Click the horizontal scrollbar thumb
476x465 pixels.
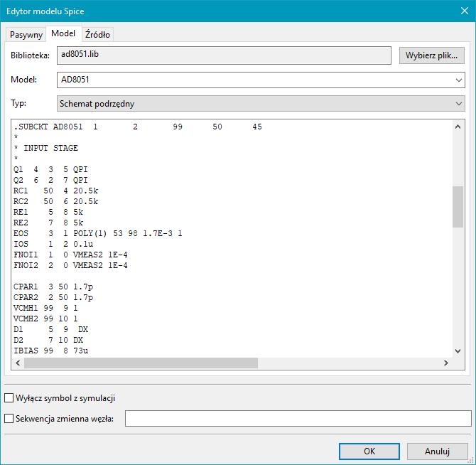click(x=141, y=363)
